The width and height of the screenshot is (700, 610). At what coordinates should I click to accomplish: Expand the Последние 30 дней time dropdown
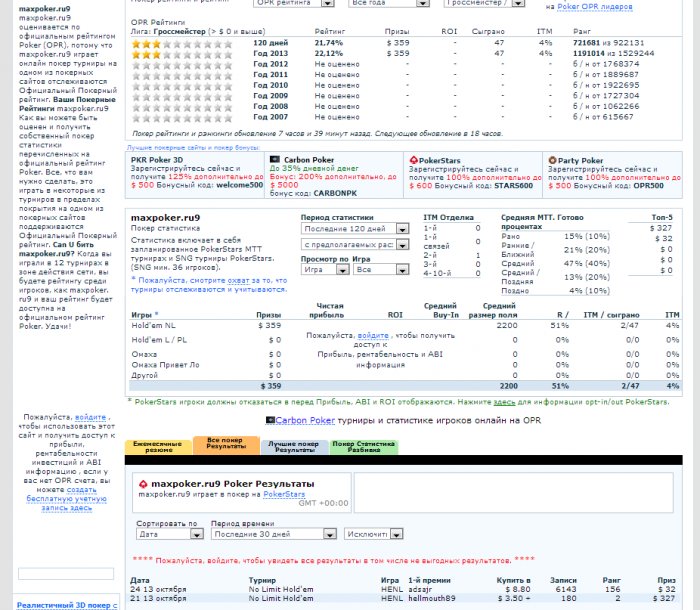[273, 534]
